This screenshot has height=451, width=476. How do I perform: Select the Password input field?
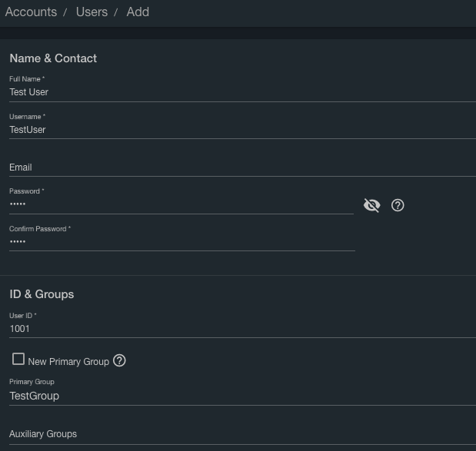pyautogui.click(x=181, y=205)
